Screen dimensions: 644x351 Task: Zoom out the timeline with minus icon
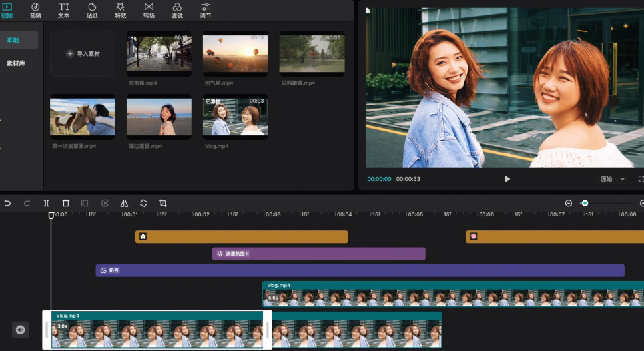[569, 203]
